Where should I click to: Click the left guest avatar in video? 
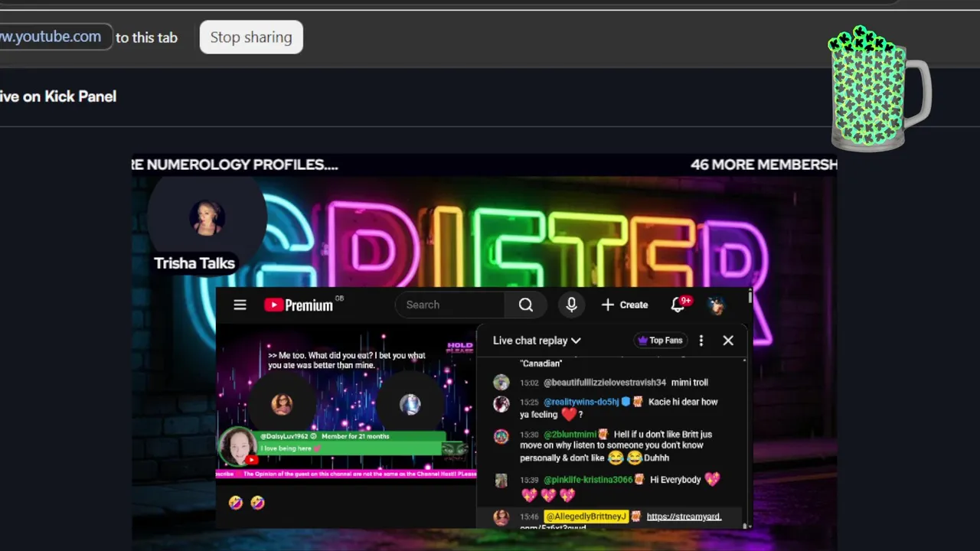click(x=283, y=403)
